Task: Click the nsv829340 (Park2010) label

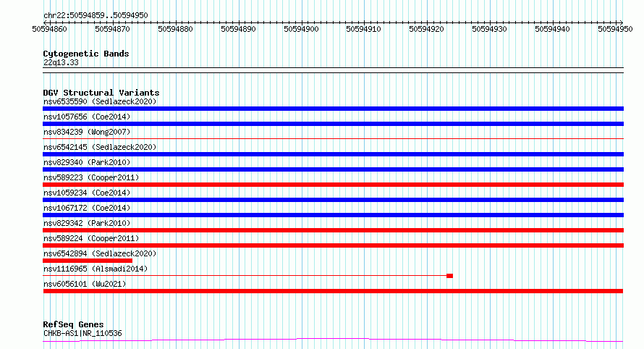Action: (x=87, y=162)
